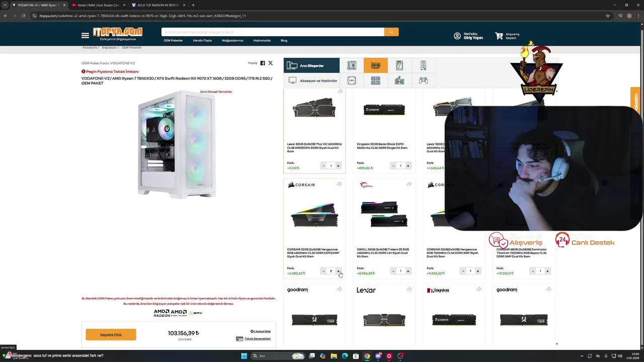
Task: Increase quantity of GSKILL Trident Z5 RAM
Action: click(x=408, y=271)
